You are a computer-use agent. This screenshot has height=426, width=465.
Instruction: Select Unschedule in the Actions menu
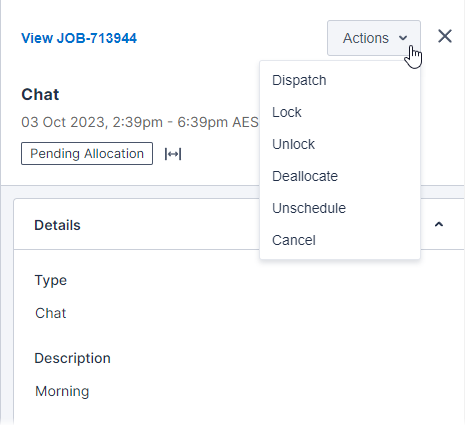[x=340, y=208]
